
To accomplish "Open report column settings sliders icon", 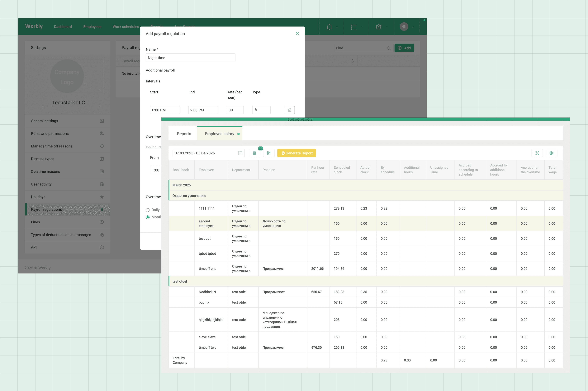I will click(x=269, y=153).
